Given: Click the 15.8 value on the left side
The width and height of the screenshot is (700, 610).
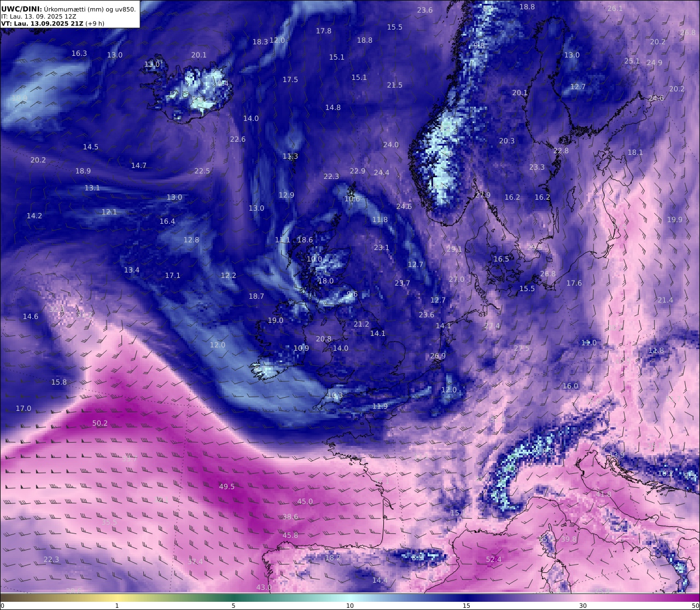Looking at the screenshot, I should coord(59,382).
